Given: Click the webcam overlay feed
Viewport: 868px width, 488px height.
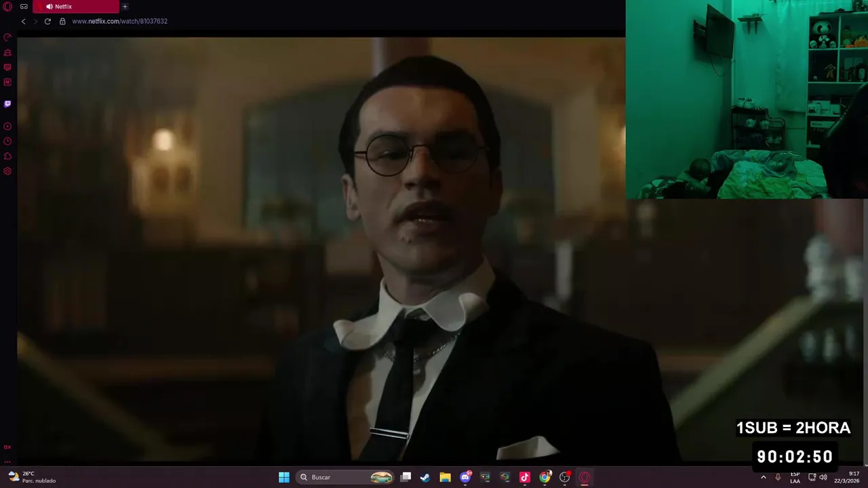Looking at the screenshot, I should 747,100.
